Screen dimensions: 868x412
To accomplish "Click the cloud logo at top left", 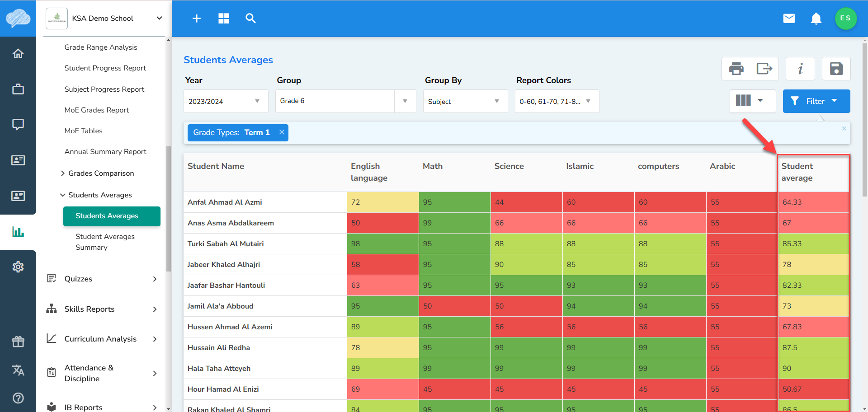I will [x=18, y=19].
